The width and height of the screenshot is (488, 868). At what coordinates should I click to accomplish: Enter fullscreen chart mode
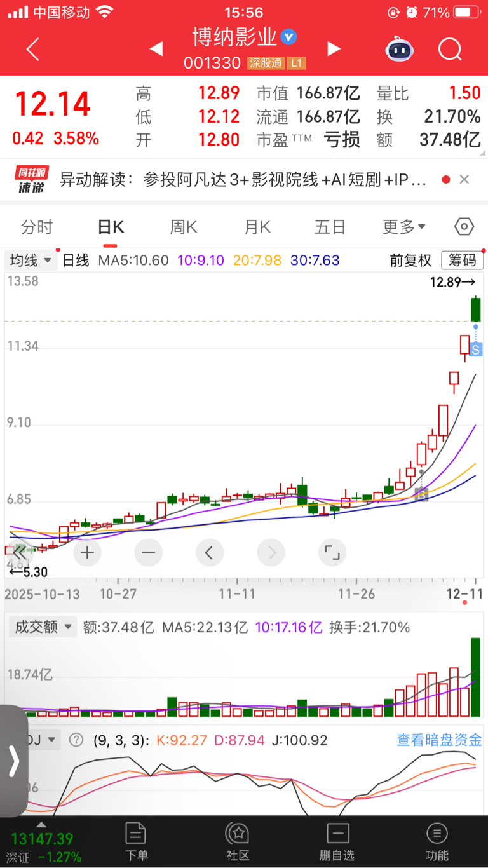point(332,553)
